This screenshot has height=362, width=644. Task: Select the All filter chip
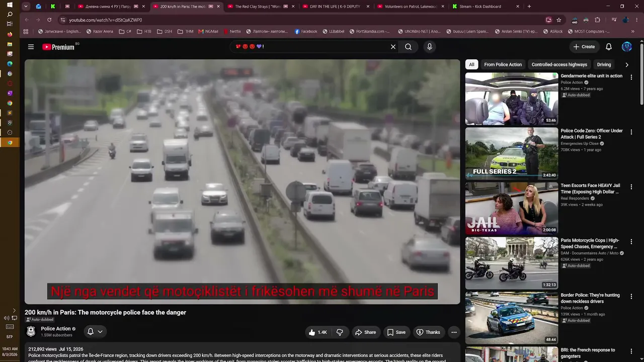coord(471,64)
